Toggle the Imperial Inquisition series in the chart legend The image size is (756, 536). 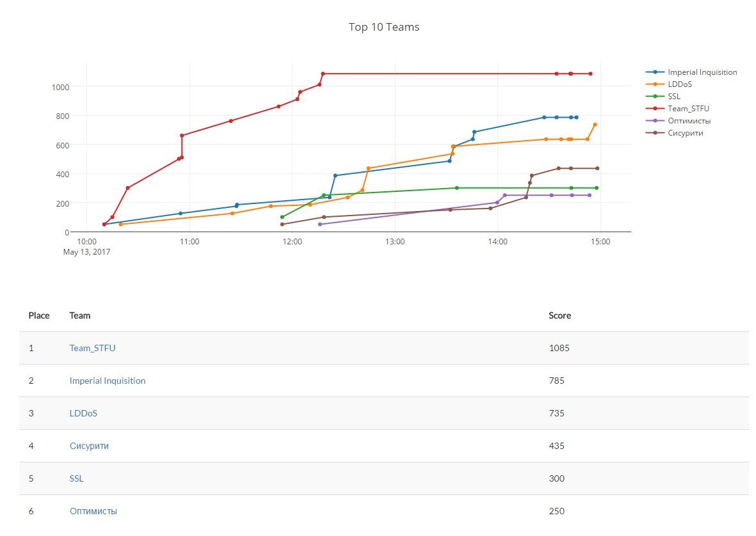click(x=691, y=72)
